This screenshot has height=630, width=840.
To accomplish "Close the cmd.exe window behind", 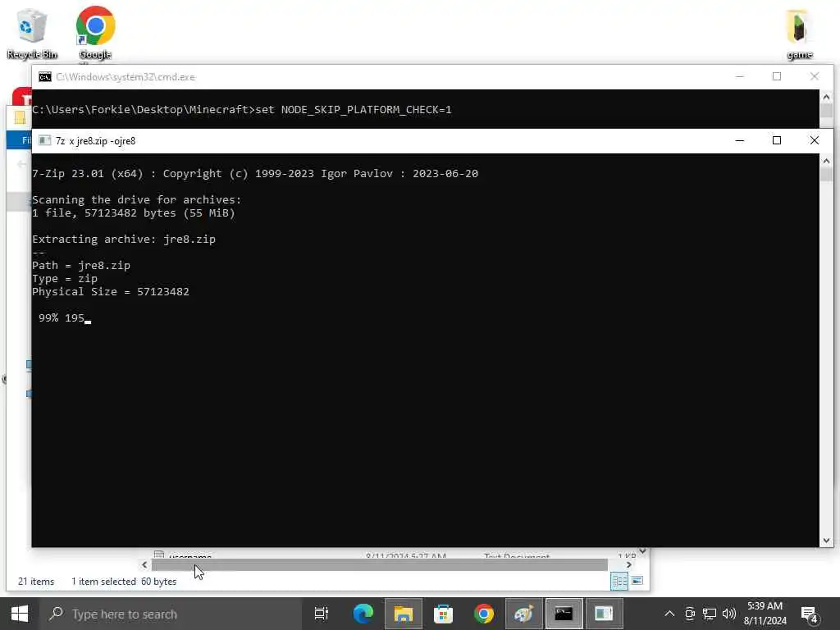I will coord(815,76).
